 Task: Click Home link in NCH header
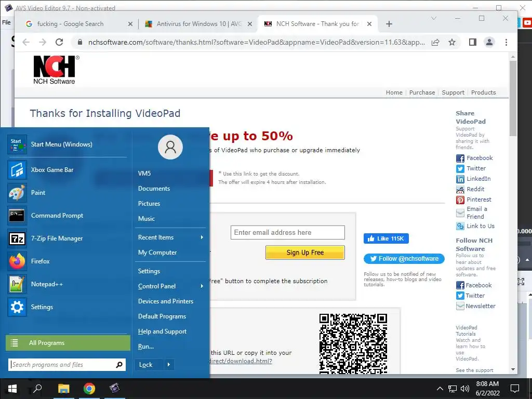394,92
